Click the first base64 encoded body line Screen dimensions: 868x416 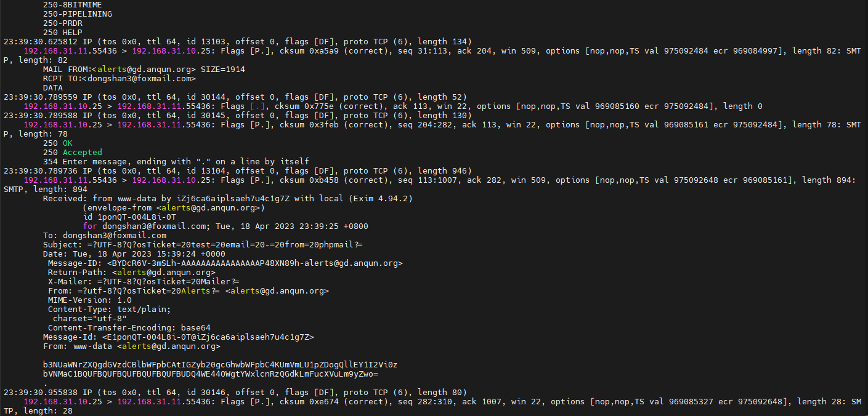click(x=220, y=364)
